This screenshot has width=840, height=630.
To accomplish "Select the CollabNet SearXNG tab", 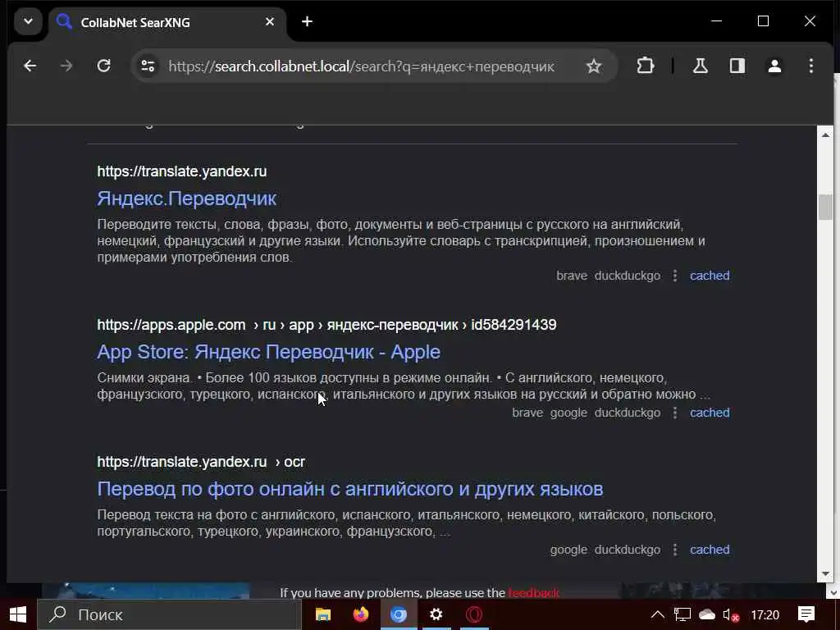I will click(x=168, y=22).
